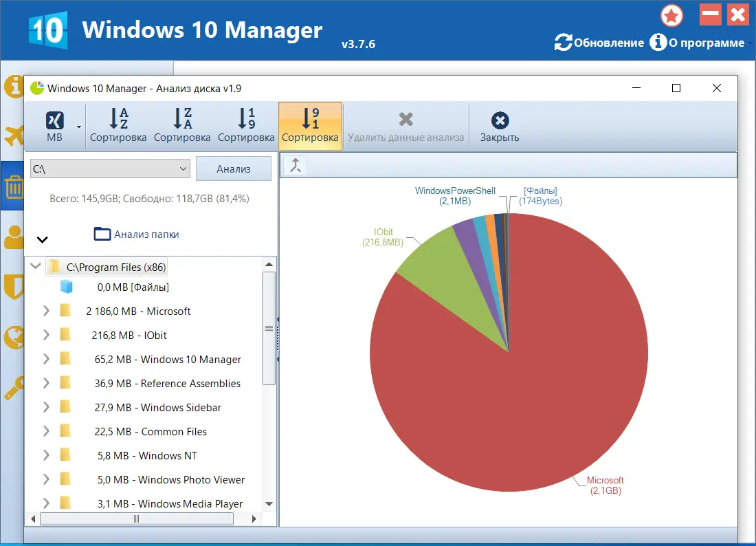Click the red star favorites icon
Screen dimensions: 756x546
671,15
